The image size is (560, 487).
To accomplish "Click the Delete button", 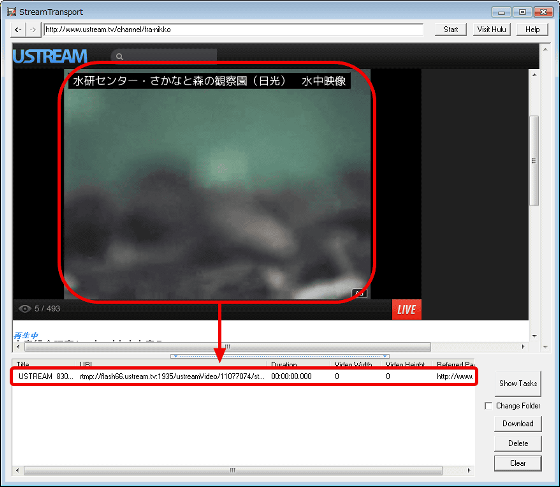I will [518, 443].
